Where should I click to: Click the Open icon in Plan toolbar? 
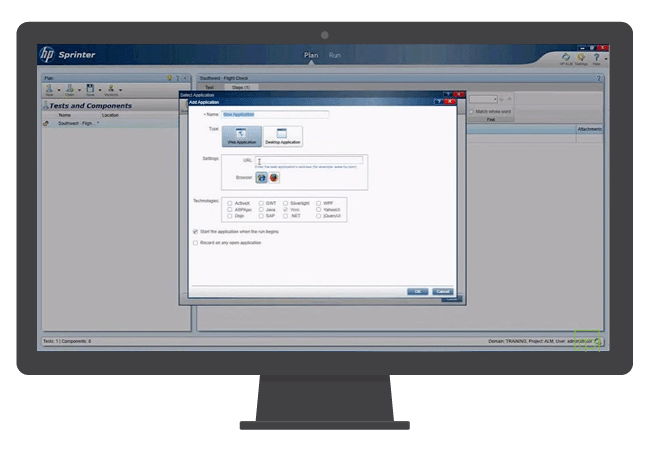(x=70, y=89)
